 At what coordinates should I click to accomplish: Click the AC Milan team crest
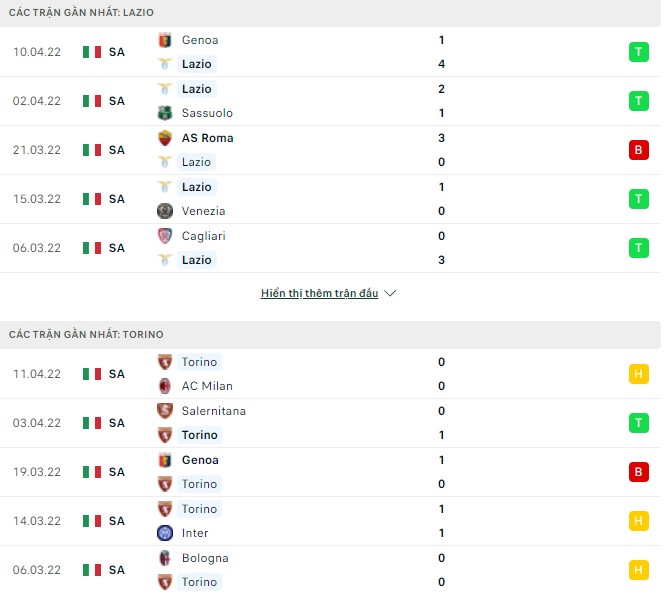click(165, 386)
